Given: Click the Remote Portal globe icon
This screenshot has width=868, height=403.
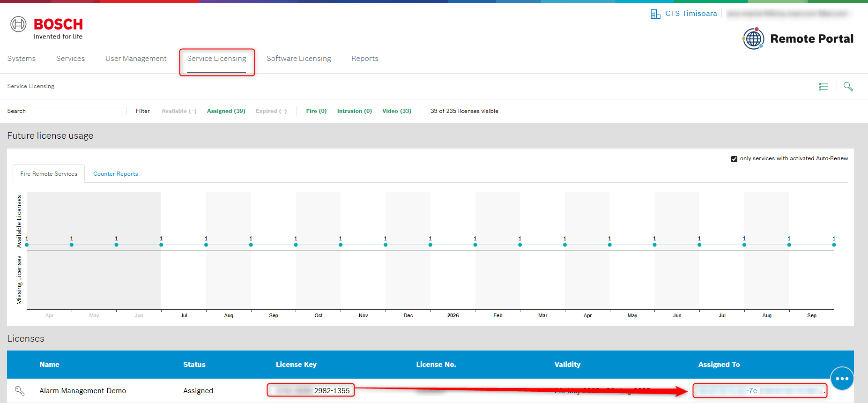Looking at the screenshot, I should point(753,38).
